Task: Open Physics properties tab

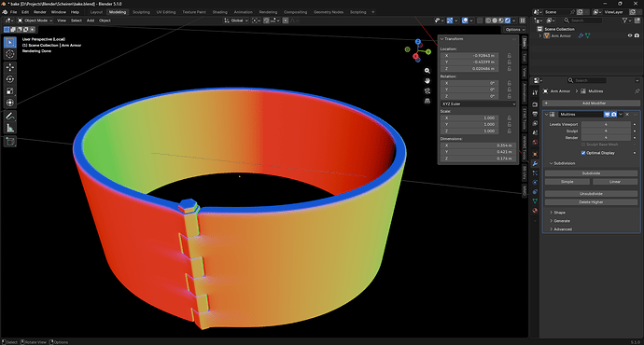Action: point(535,182)
